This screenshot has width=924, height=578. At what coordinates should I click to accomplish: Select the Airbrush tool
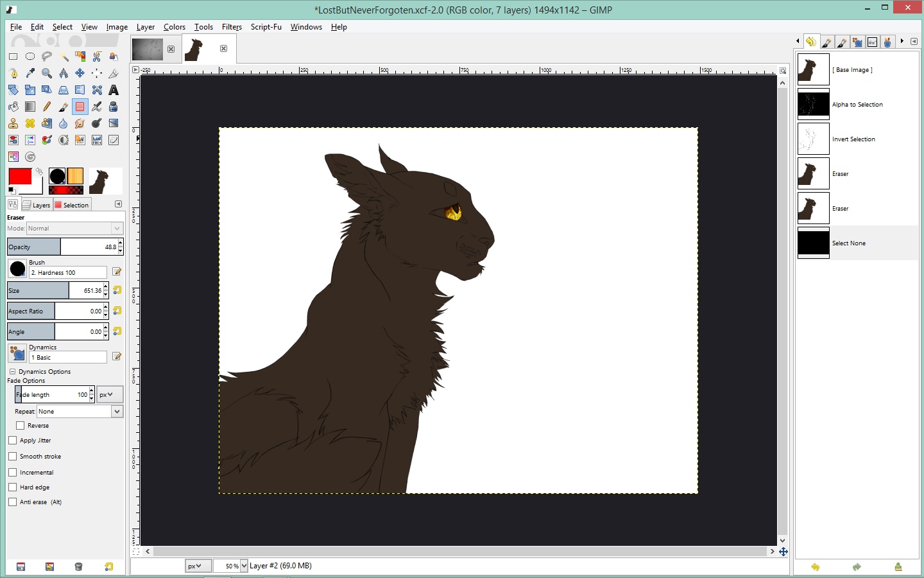tap(97, 107)
